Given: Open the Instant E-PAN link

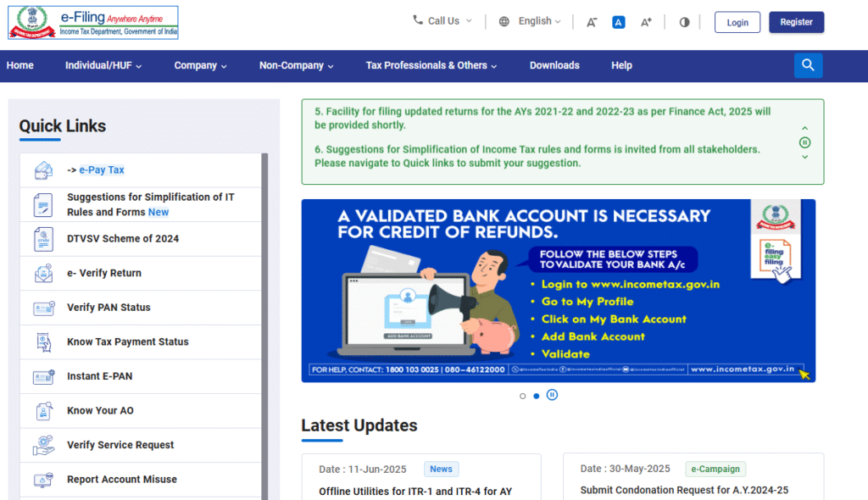Looking at the screenshot, I should [100, 376].
